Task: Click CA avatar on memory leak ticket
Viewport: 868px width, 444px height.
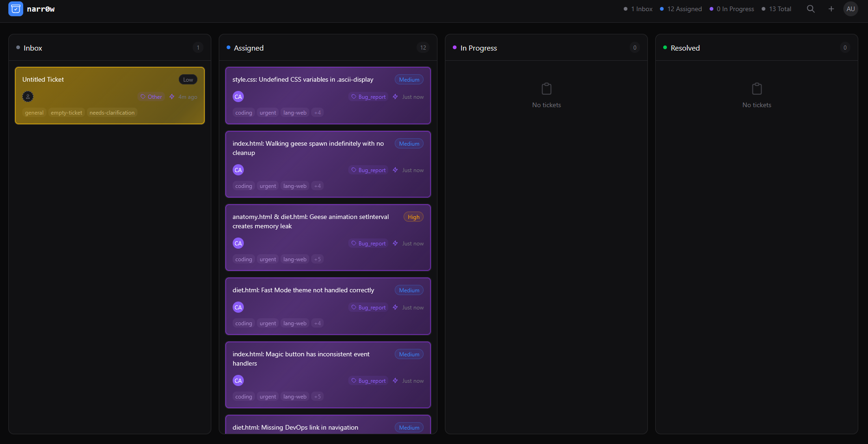Action: (x=238, y=243)
